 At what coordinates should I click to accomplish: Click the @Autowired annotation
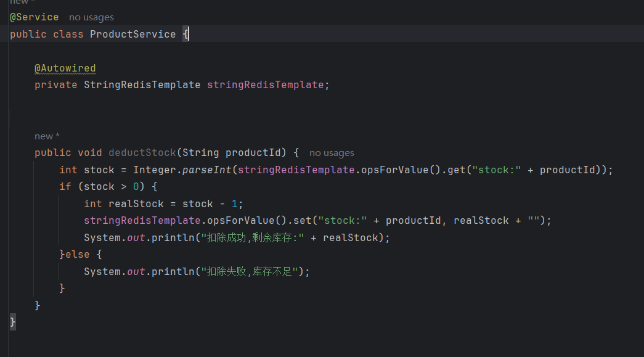65,68
